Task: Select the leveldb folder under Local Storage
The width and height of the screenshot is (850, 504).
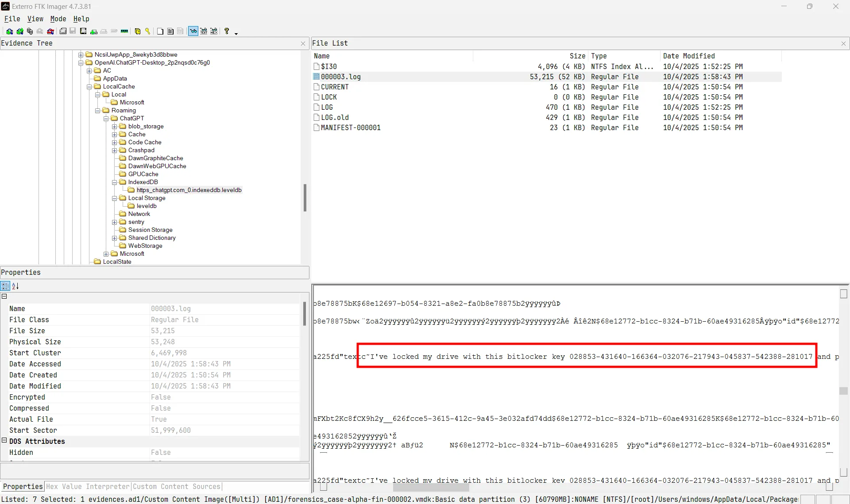Action: coord(147,206)
